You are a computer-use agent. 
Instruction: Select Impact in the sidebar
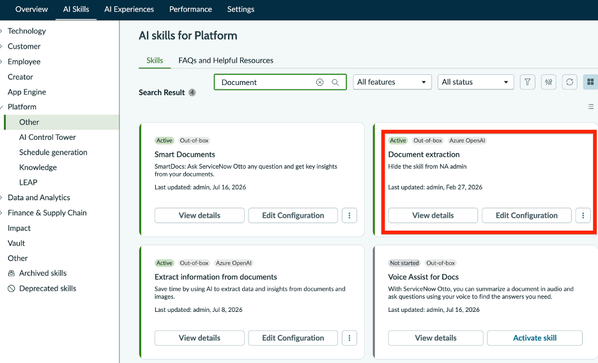tap(19, 228)
